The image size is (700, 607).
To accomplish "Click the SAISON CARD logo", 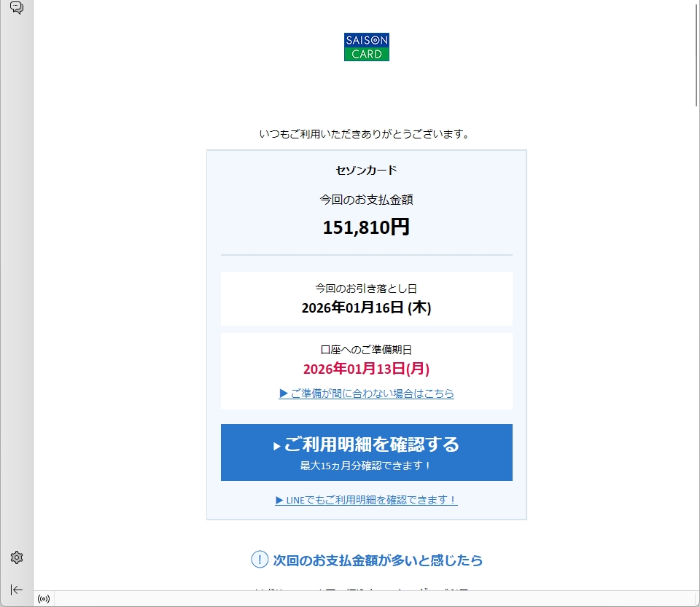I will (367, 47).
